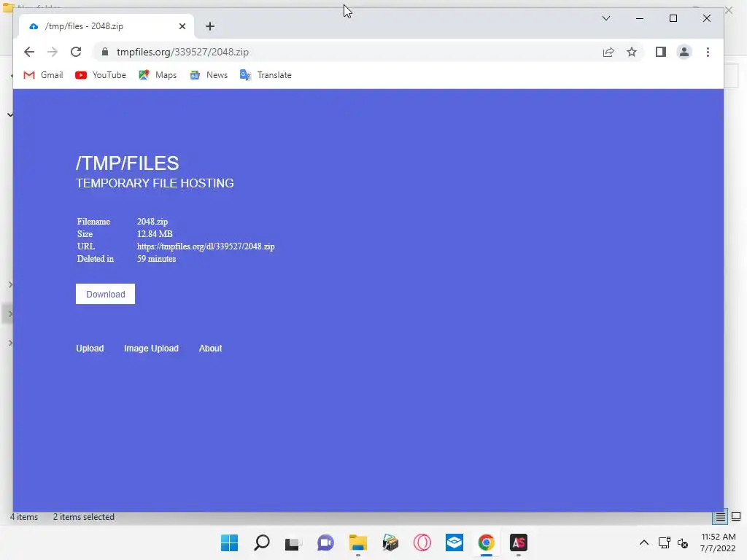Open the tmpfiles download URL link
This screenshot has height=560, width=747.
(x=206, y=246)
